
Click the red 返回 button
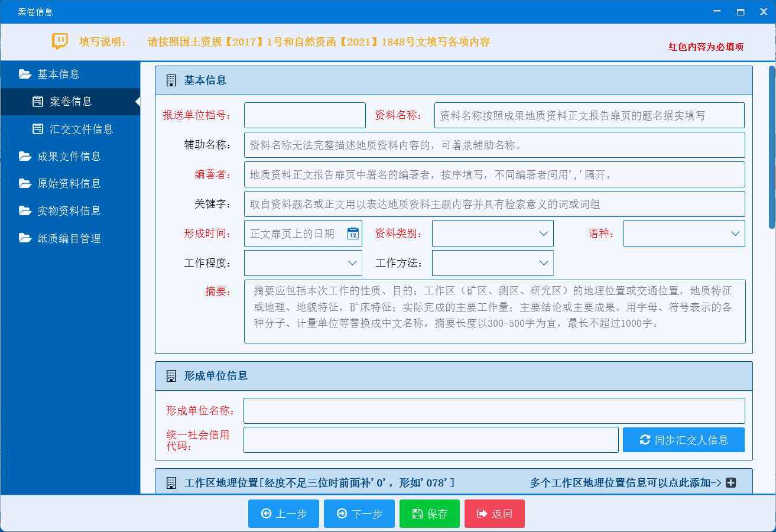coord(495,514)
